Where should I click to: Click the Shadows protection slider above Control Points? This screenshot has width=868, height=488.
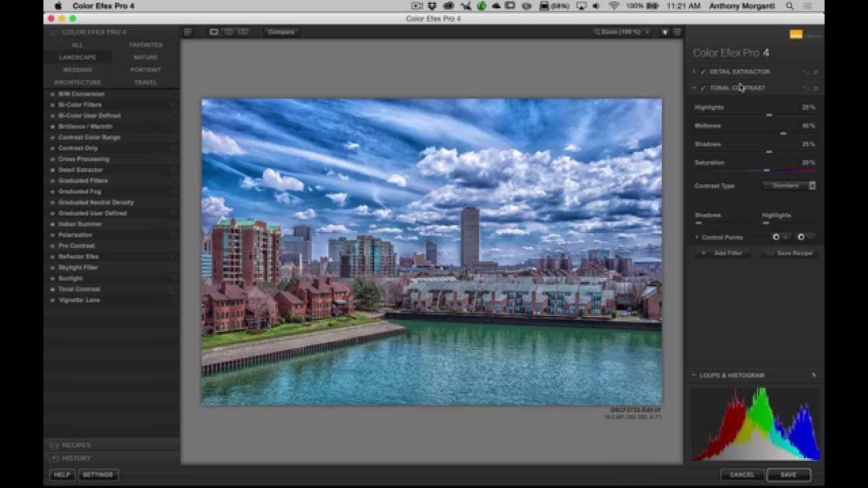[721, 222]
